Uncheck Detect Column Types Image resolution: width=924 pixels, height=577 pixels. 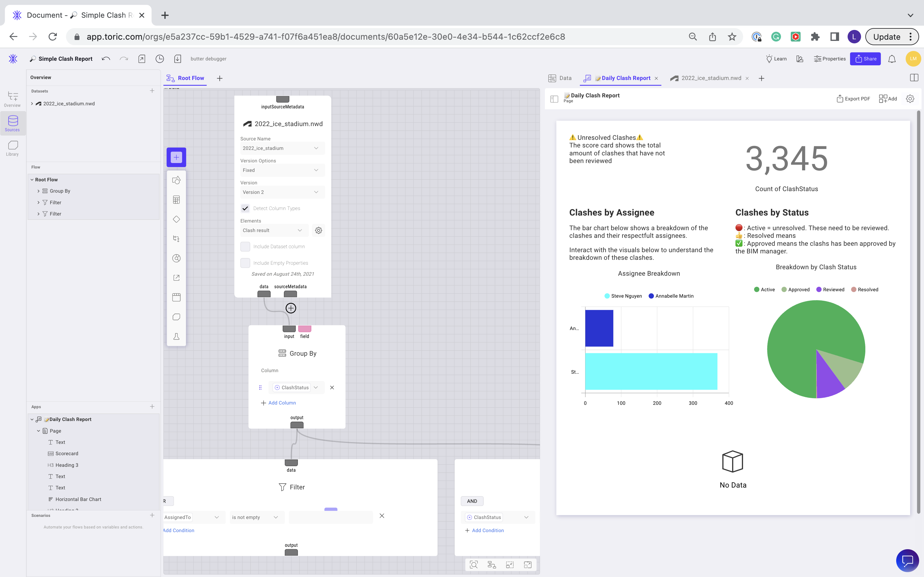(x=245, y=208)
